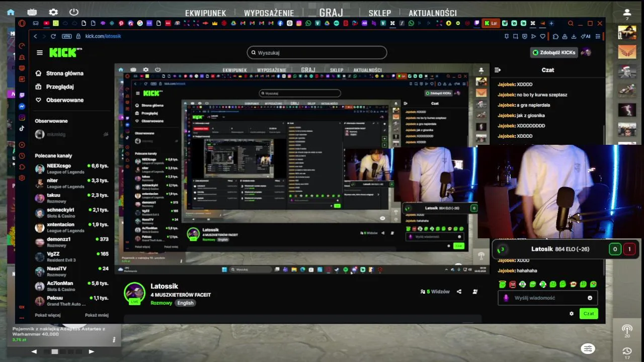
Task: Switch to the WYPOSAŻENIE tab in CS2
Action: 269,13
